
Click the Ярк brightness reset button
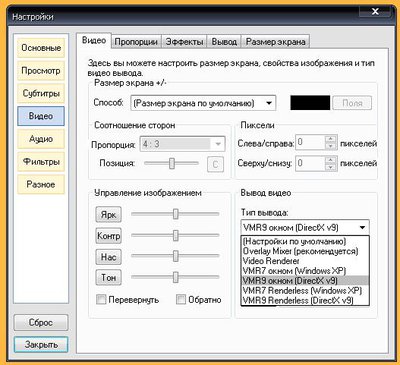pyautogui.click(x=108, y=215)
